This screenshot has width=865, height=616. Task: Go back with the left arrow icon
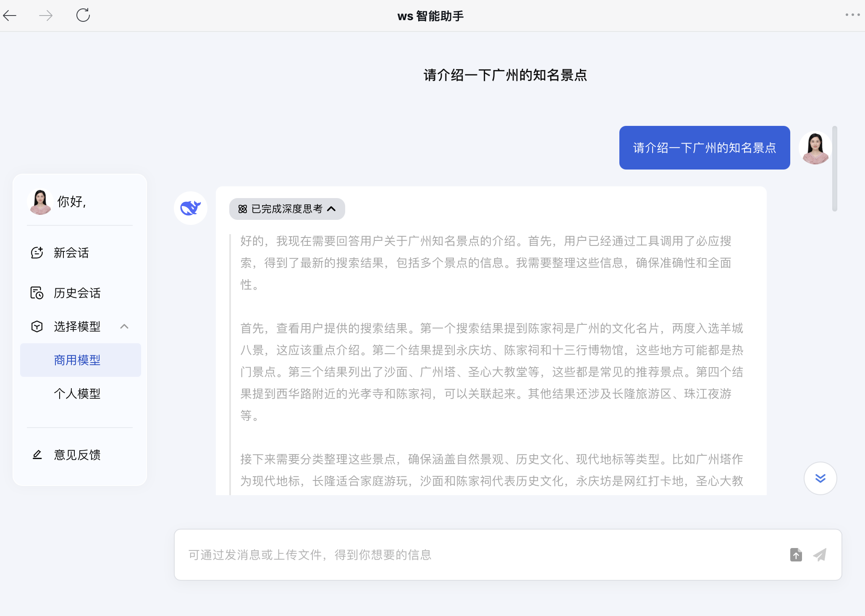[x=10, y=16]
